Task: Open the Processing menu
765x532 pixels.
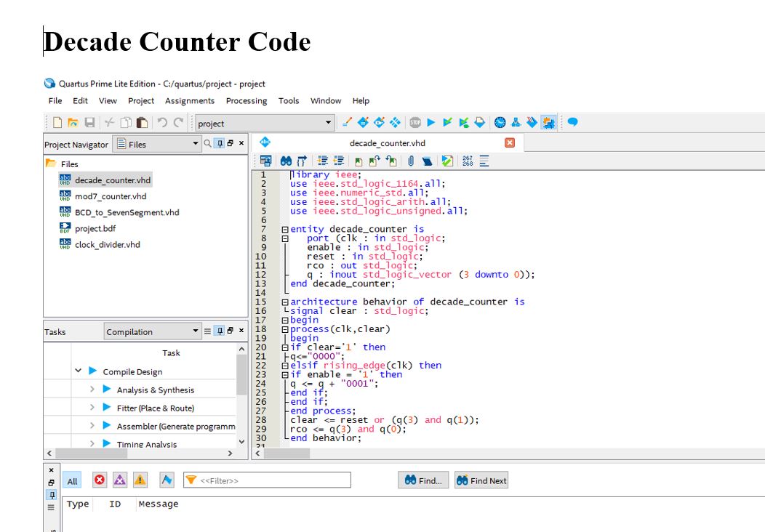Action: click(247, 101)
